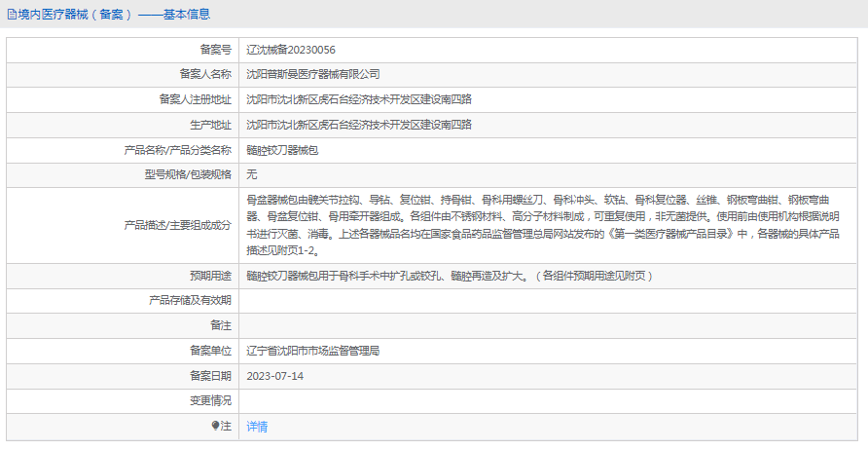Click the 预期用途 label
Viewport: 868px width, 450px height.
[210, 276]
